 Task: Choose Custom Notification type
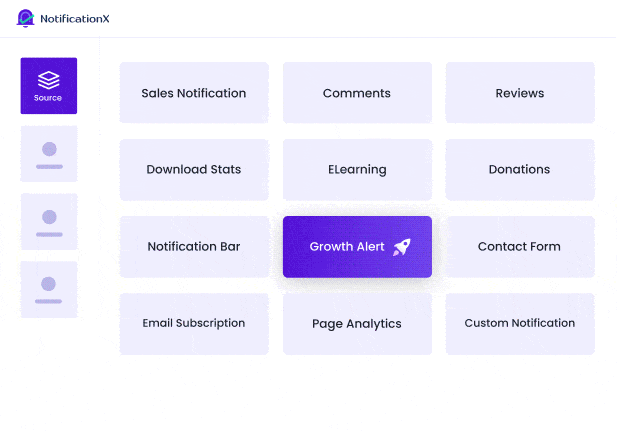click(520, 324)
